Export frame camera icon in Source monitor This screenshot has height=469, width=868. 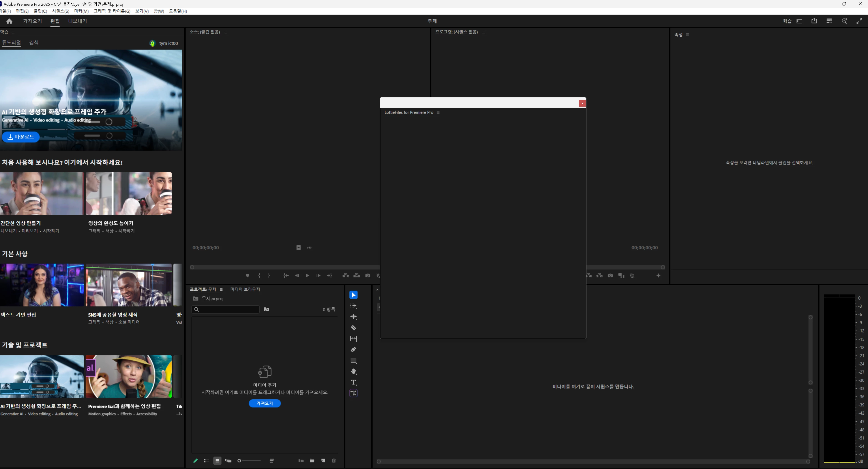368,276
